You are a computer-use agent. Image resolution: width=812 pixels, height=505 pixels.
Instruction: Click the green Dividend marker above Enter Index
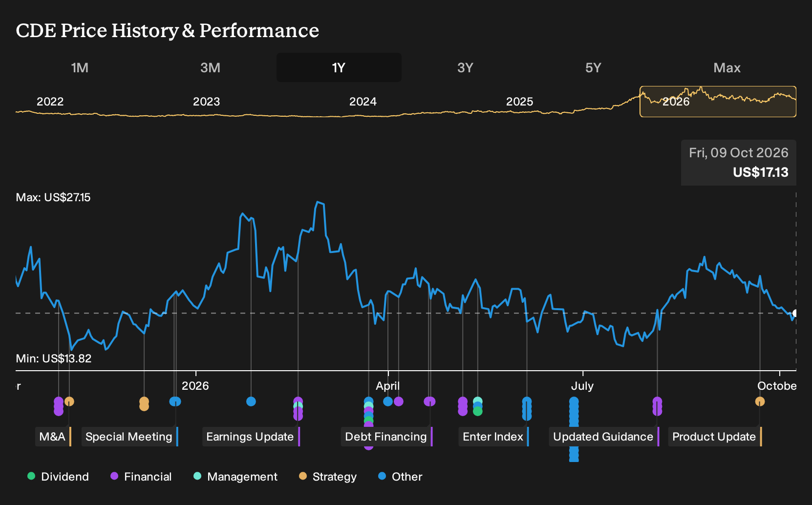pyautogui.click(x=478, y=411)
